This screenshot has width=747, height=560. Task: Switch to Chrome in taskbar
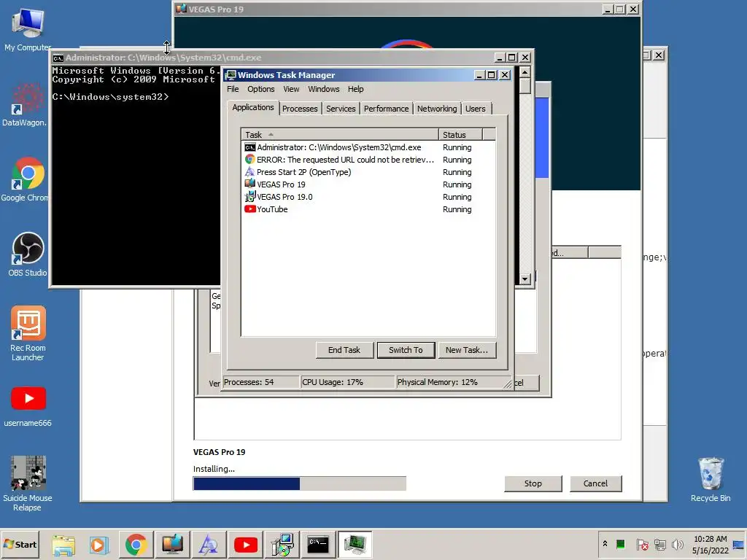[136, 545]
